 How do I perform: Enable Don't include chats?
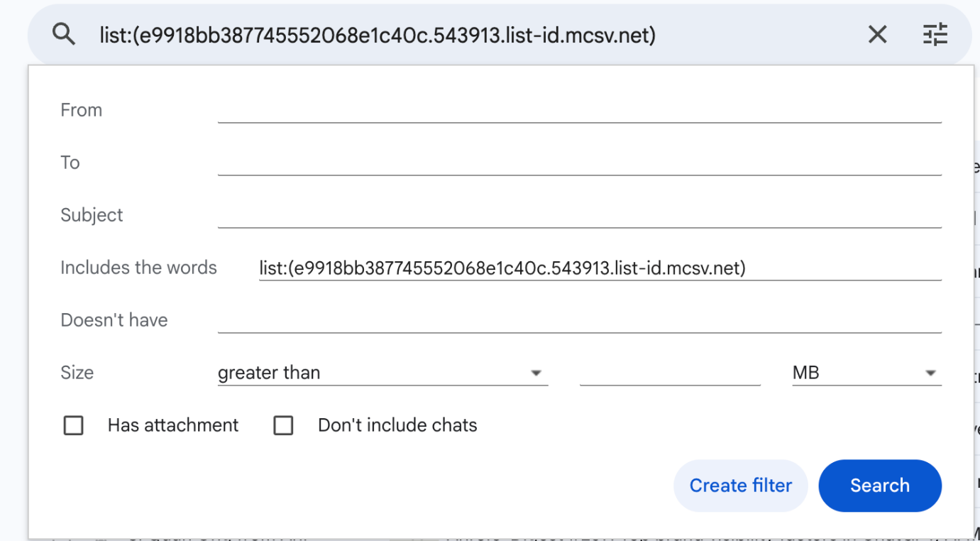[283, 425]
